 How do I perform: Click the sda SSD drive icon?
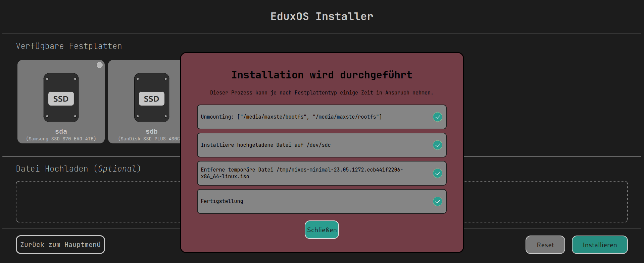[61, 97]
